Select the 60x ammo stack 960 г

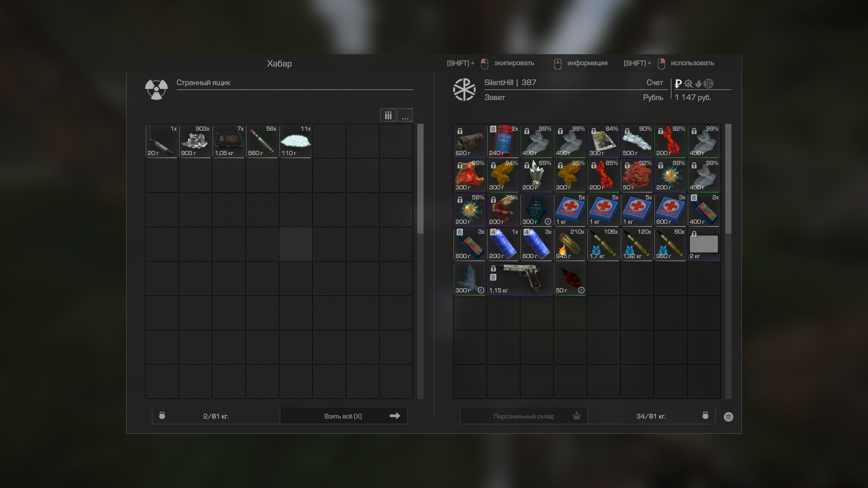coord(670,244)
